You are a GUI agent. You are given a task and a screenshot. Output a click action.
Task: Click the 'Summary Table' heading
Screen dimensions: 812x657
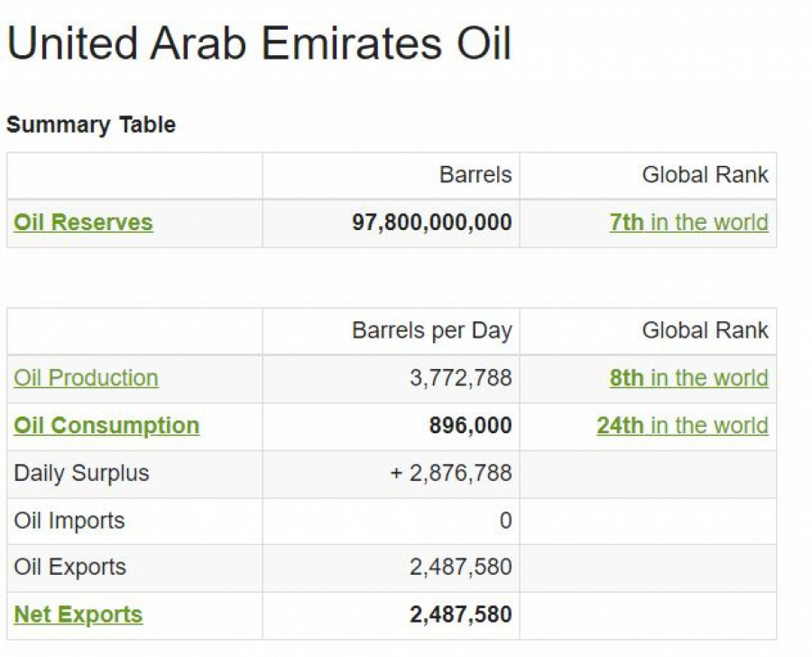coord(91,125)
